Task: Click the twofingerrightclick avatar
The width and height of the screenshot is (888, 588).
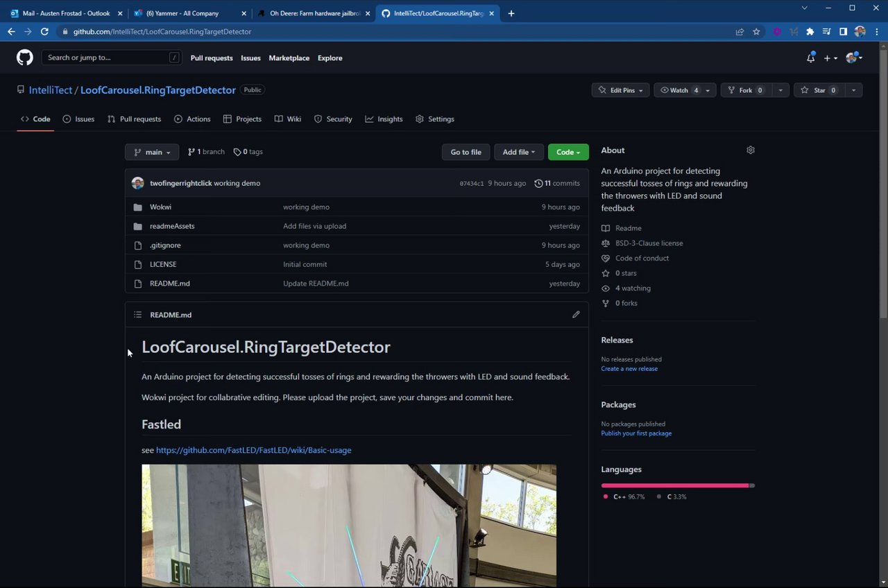Action: (137, 183)
